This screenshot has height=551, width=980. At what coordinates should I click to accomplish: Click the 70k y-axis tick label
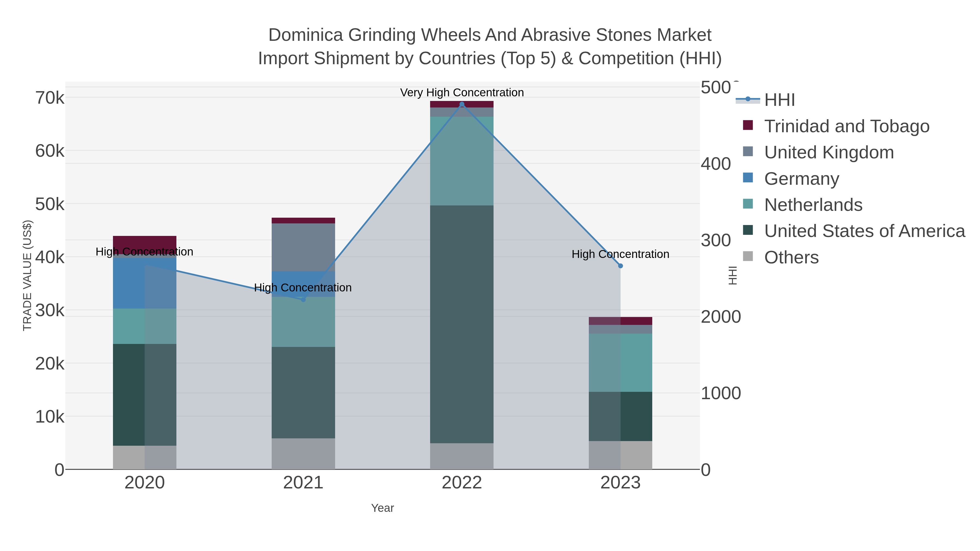pyautogui.click(x=50, y=98)
